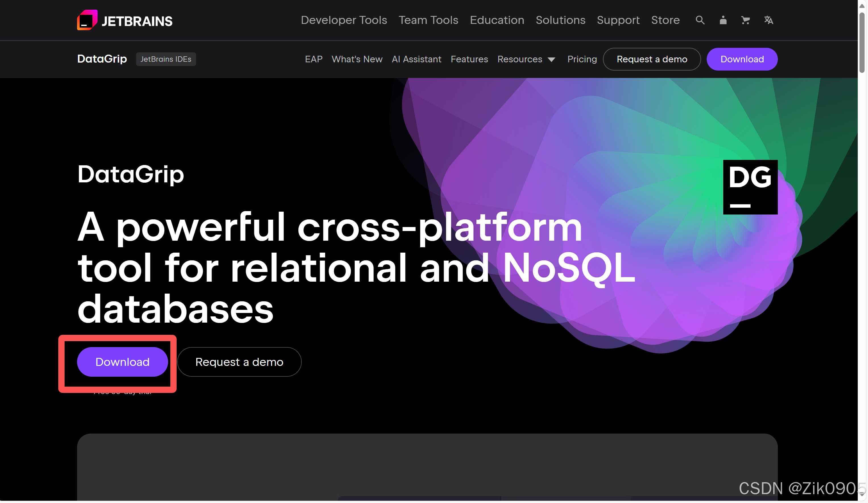Click the JetBrains IDEs tag
Viewport: 868px width, 503px height.
(166, 59)
